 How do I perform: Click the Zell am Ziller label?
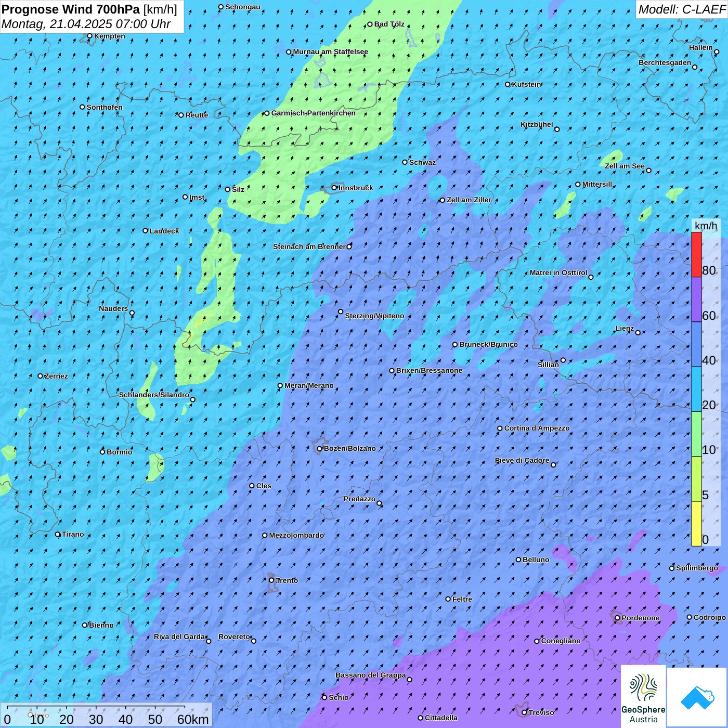tap(469, 200)
